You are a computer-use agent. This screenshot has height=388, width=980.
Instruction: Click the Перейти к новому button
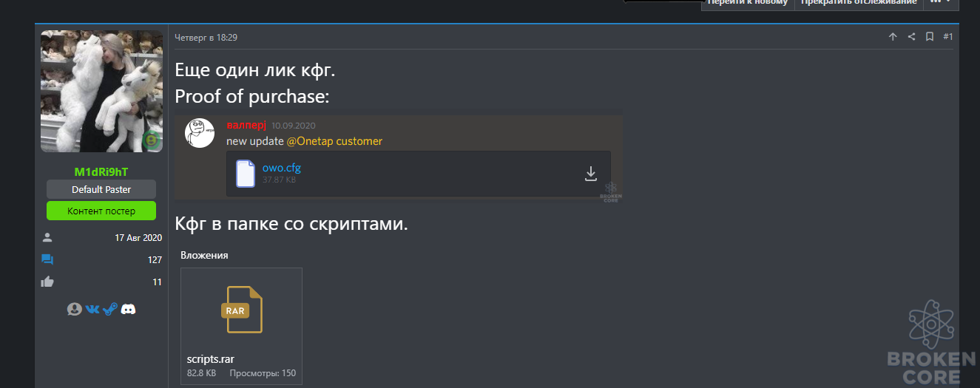(748, 2)
